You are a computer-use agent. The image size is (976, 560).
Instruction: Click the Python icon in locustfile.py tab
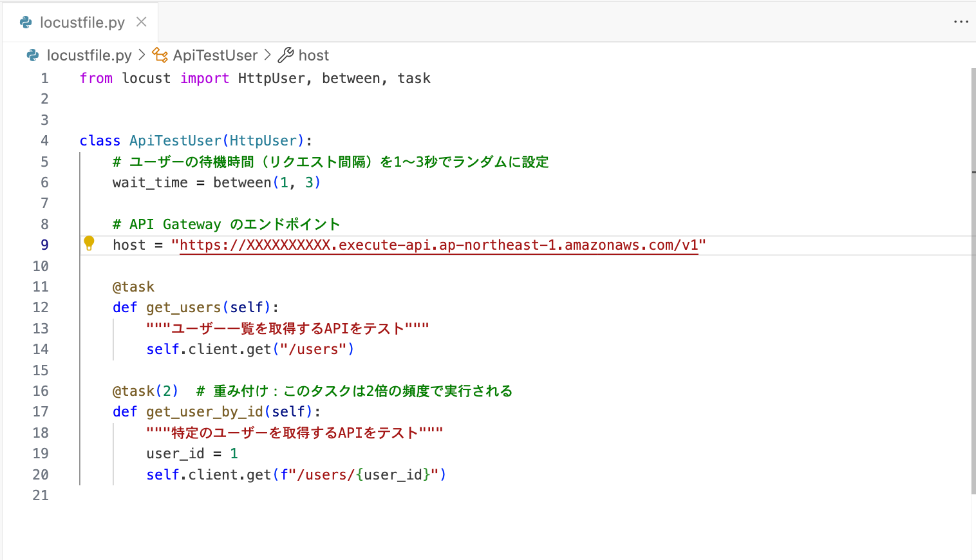(26, 23)
